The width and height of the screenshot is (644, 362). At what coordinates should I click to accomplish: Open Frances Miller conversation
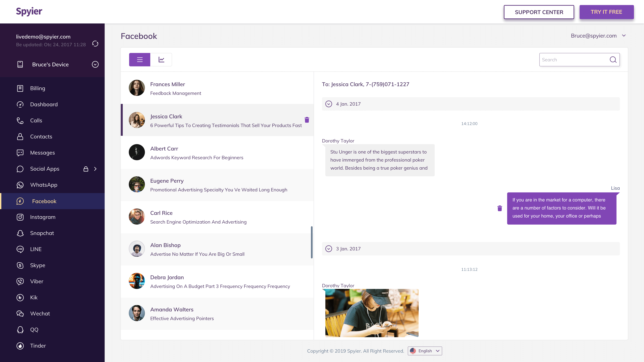point(217,88)
